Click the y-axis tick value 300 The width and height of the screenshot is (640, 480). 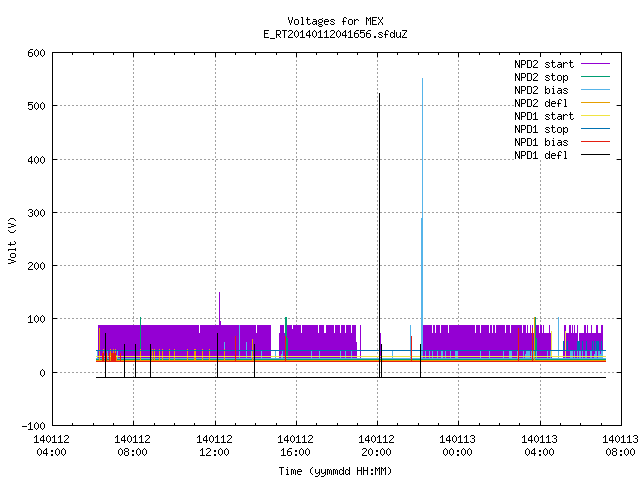click(36, 213)
